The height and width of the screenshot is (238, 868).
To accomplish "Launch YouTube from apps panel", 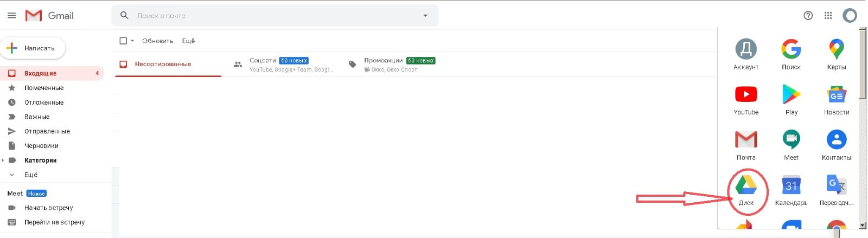I will pyautogui.click(x=746, y=100).
